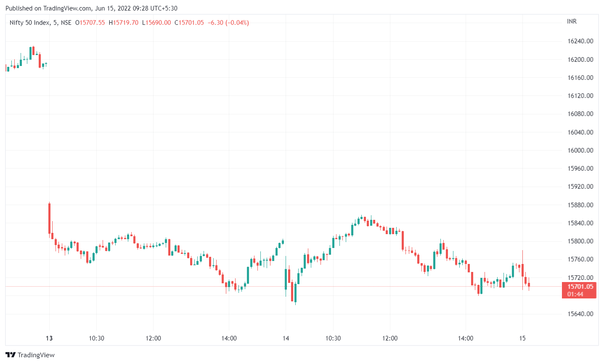604x364 pixels.
Task: Open the INR currency selector
Action: pyautogui.click(x=572, y=21)
